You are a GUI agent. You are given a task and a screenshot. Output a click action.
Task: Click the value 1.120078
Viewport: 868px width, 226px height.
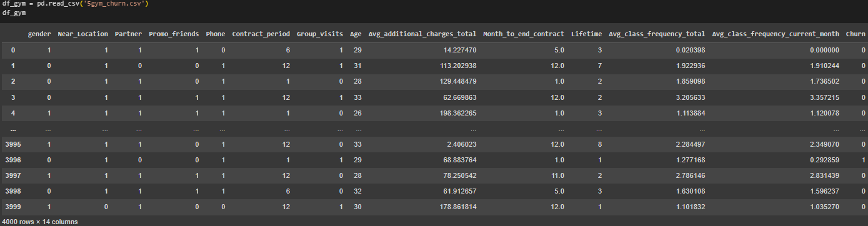pos(824,113)
